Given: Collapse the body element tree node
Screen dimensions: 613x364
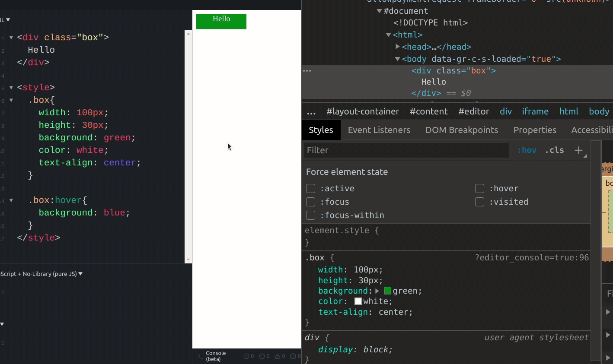Looking at the screenshot, I should click(x=397, y=59).
